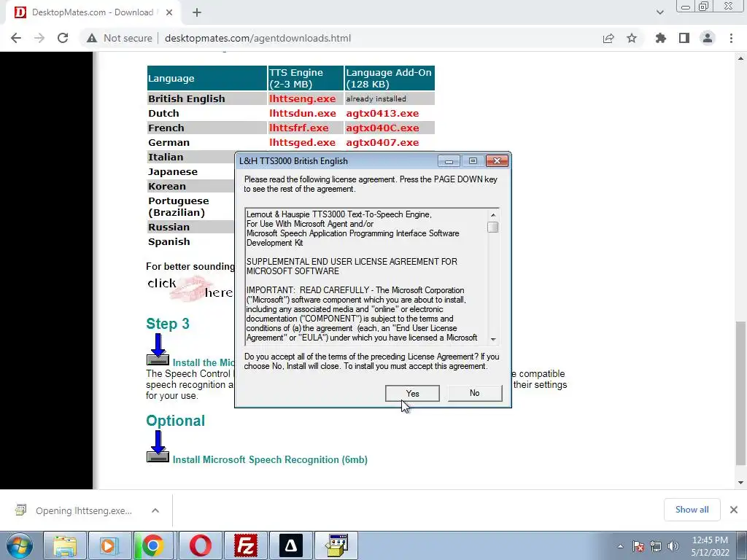Open the black triangle app in taskbar
The height and width of the screenshot is (560, 747).
tap(290, 545)
